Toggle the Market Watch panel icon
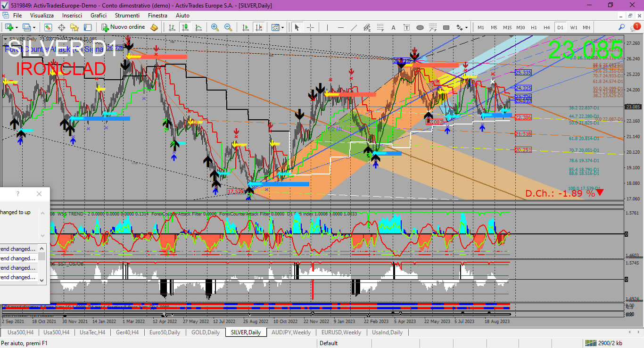The image size is (644, 348). pos(48,27)
